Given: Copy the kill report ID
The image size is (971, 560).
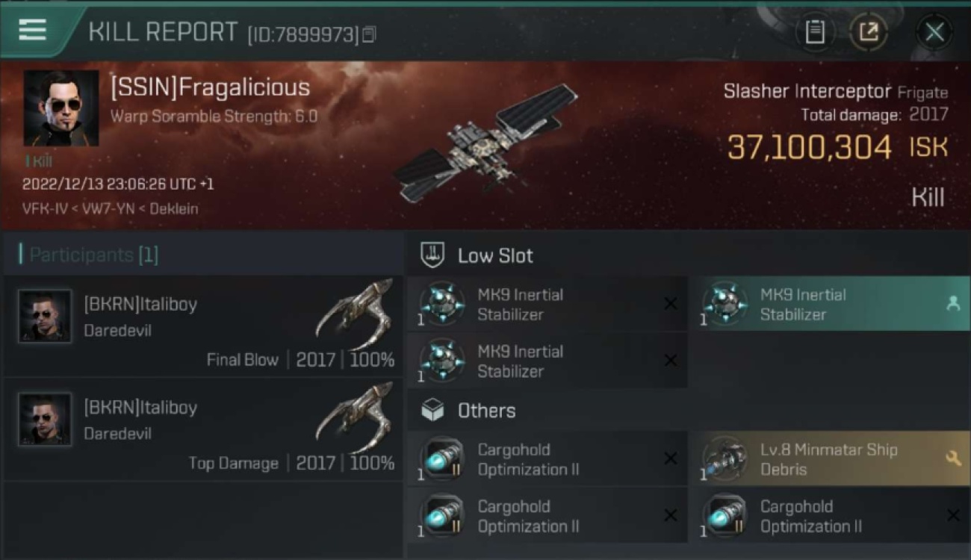Looking at the screenshot, I should [370, 34].
